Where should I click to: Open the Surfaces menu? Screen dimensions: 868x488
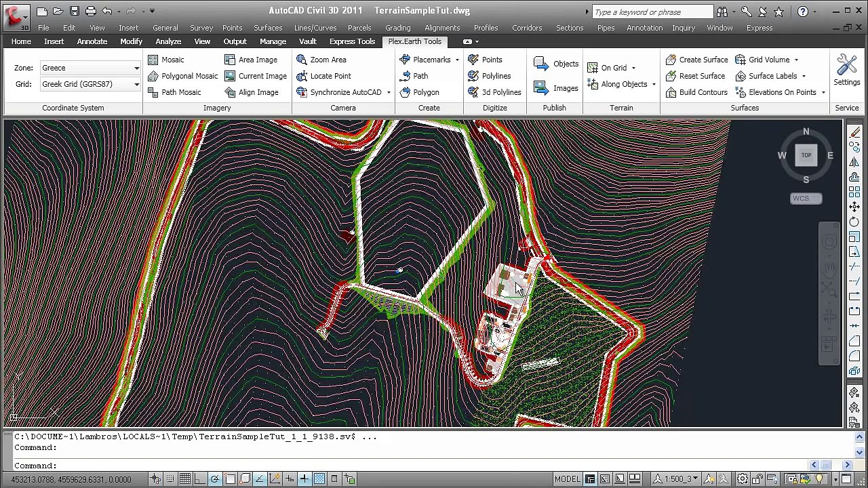(x=268, y=28)
